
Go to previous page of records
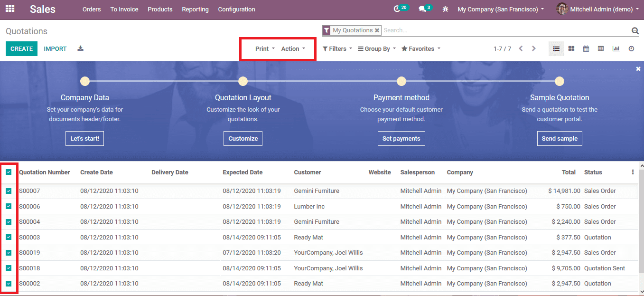point(521,48)
